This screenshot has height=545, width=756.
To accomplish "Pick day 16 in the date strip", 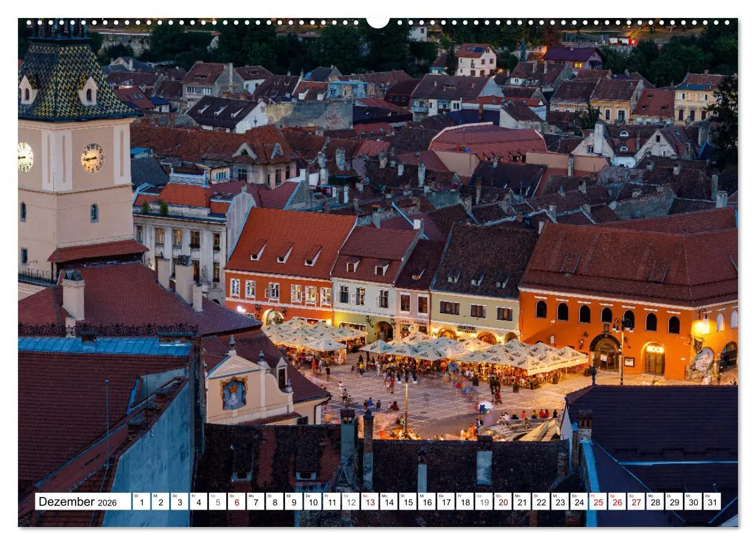I will [x=427, y=502].
